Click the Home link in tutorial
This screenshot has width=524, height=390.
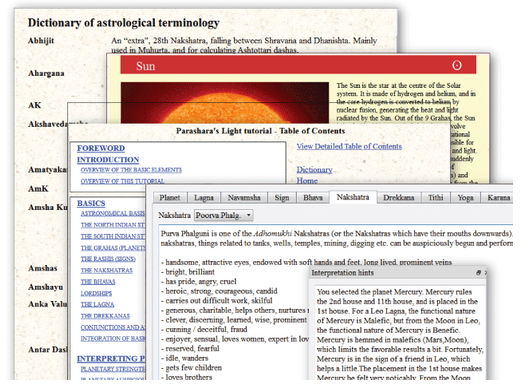tap(307, 180)
